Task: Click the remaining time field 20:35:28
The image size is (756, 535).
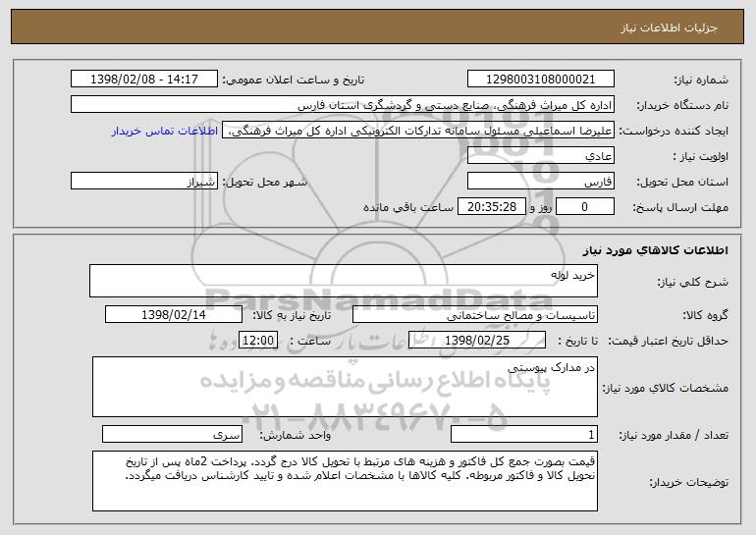Action: tap(491, 206)
